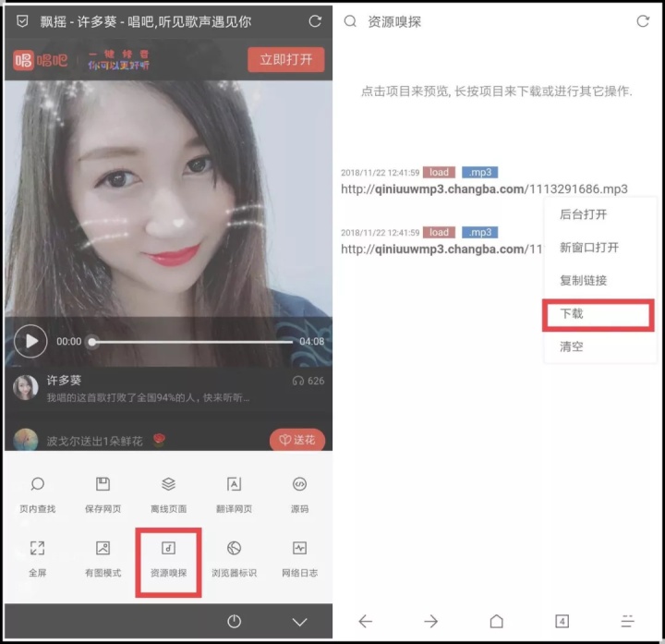The height and width of the screenshot is (644, 665).
Task: Open 网络日志 network log
Action: 299,559
